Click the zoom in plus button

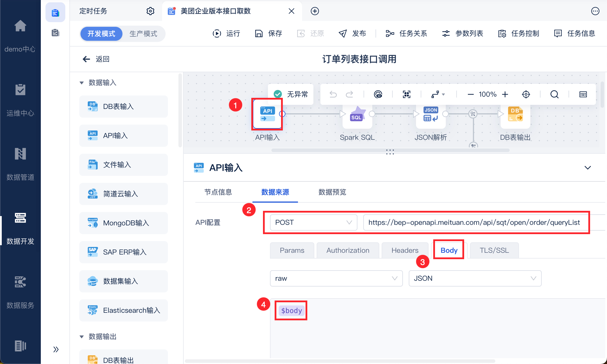click(x=505, y=94)
